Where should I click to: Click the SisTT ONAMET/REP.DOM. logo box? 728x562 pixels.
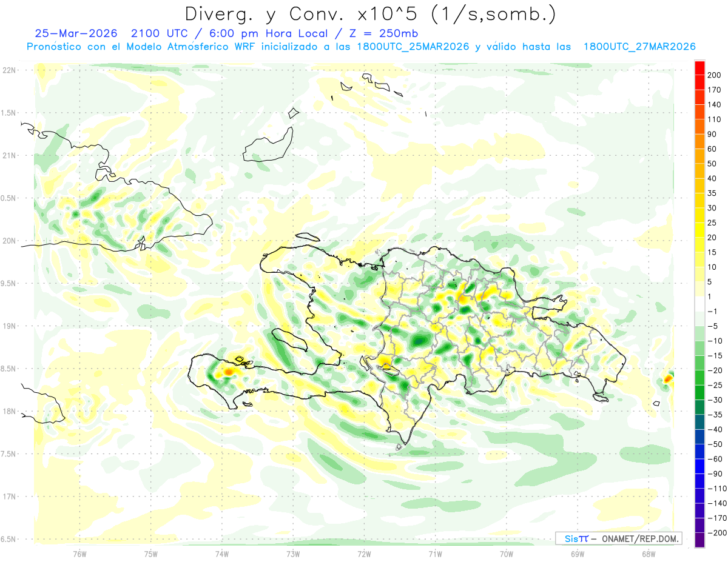619,538
